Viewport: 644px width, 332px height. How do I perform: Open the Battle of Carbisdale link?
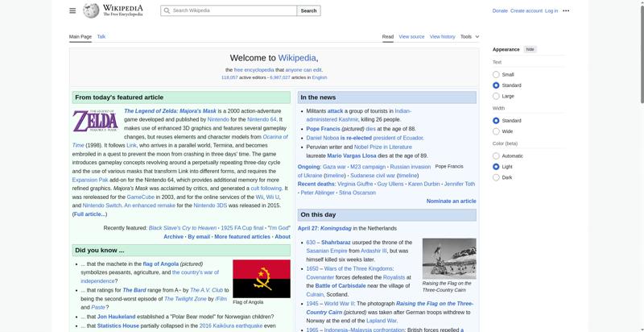[341, 285]
